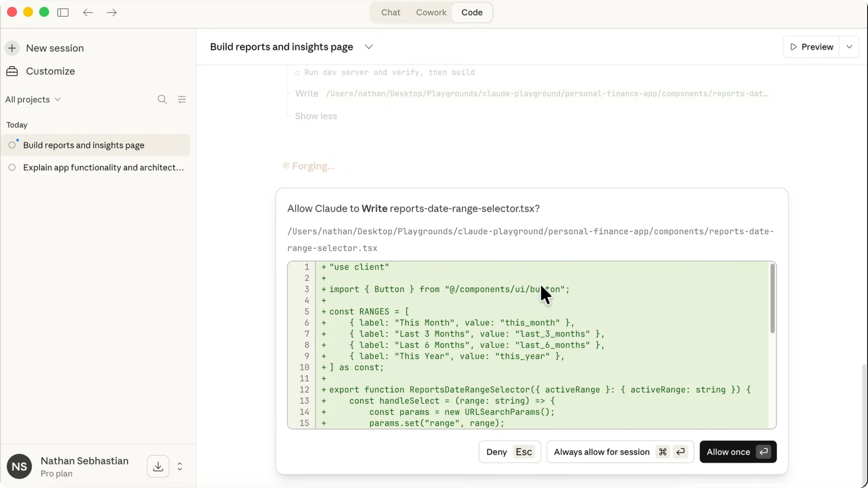Open the session filter settings icon

click(x=182, y=99)
